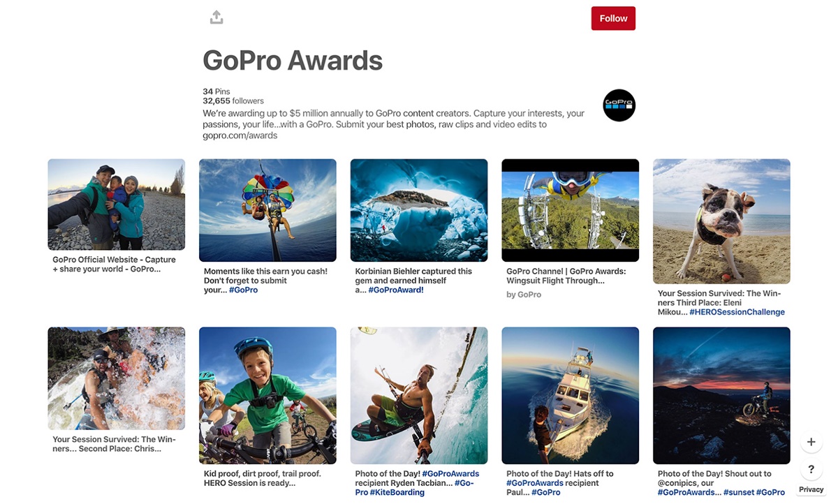Screen dimensions: 838x504
Task: Open the parasailing pin image
Action: 267,210
